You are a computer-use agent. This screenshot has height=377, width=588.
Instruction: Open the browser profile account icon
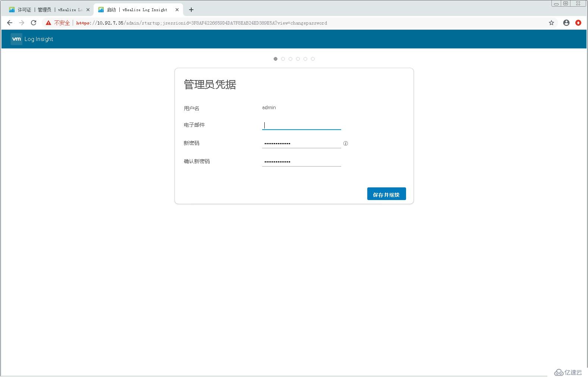(566, 23)
